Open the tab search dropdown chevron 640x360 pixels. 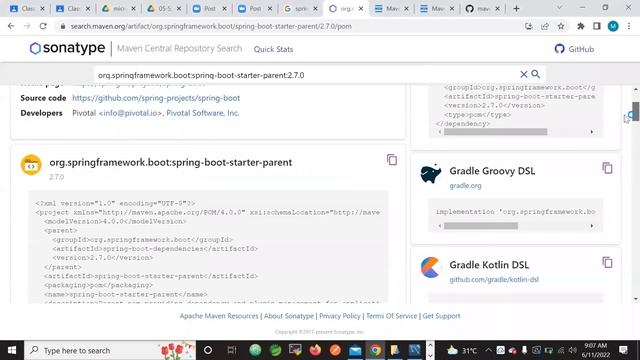tap(559, 8)
